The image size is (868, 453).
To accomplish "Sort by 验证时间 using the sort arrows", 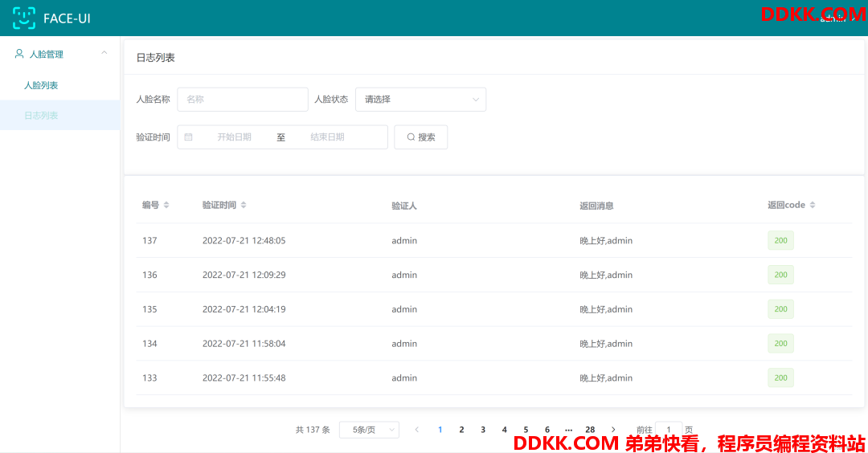I will (x=244, y=206).
